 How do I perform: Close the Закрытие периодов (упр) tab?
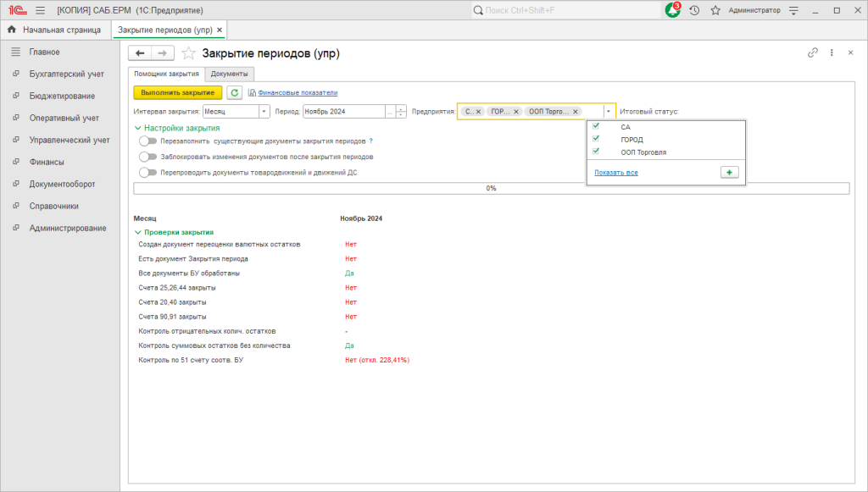tap(220, 30)
